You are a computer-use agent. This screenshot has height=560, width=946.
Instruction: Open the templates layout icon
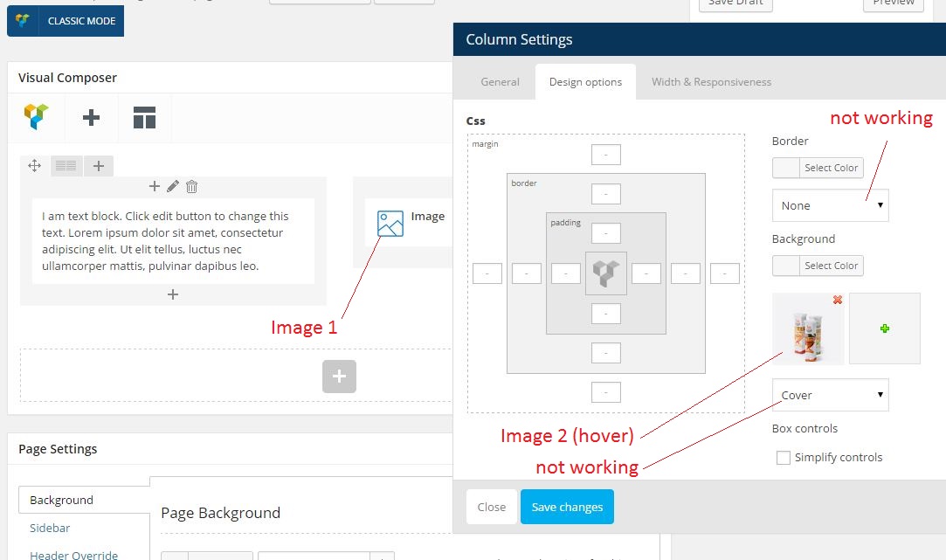tap(144, 117)
